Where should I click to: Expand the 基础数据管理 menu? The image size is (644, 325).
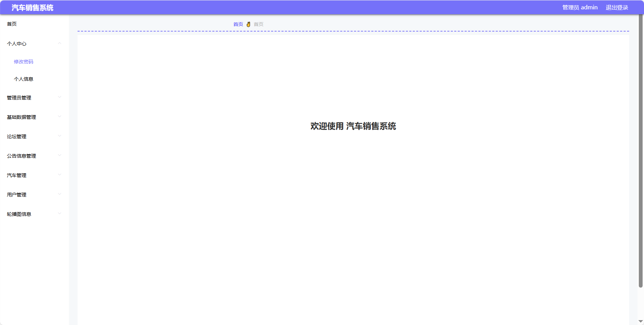pyautogui.click(x=35, y=117)
